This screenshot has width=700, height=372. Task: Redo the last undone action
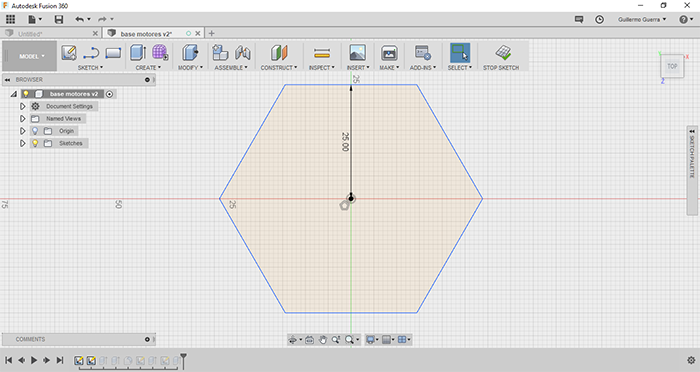click(102, 19)
